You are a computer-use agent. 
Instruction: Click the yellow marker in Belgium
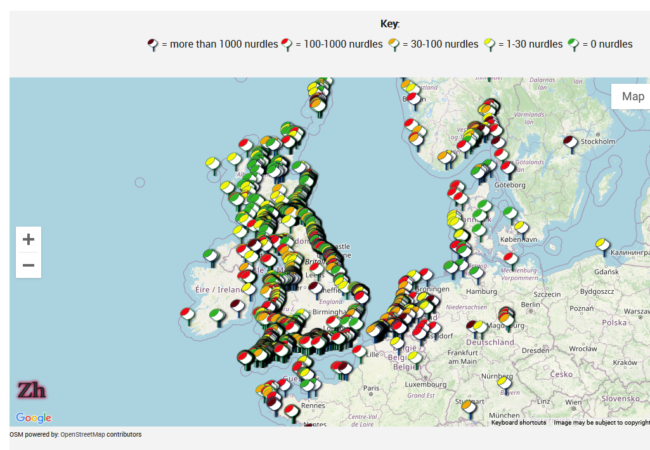tap(414, 357)
